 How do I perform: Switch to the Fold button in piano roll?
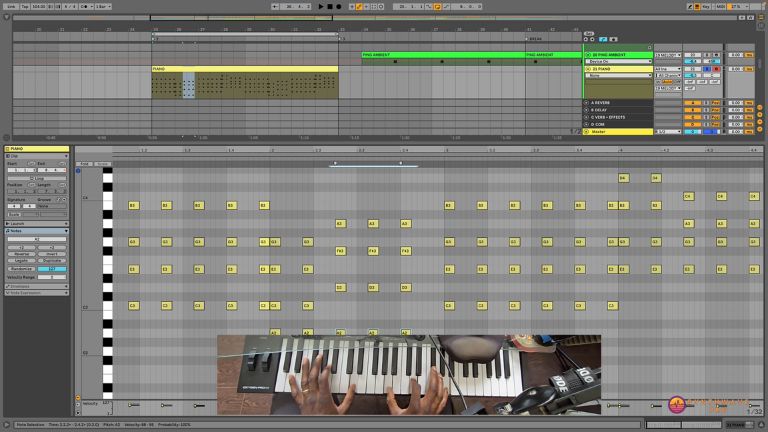(84, 164)
